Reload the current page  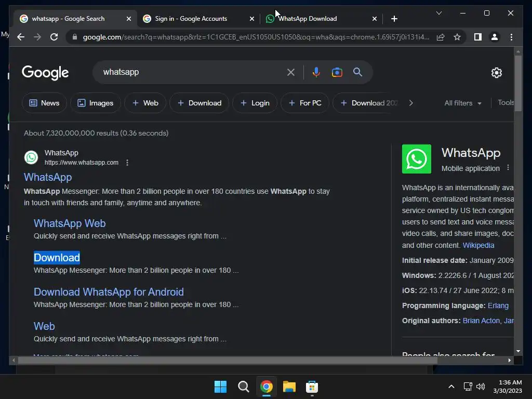pos(54,37)
